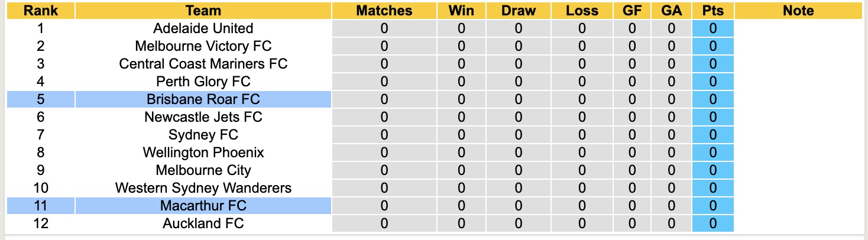Image resolution: width=868 pixels, height=240 pixels.
Task: Select Wellington Phoenix from the standings
Action: [203, 153]
